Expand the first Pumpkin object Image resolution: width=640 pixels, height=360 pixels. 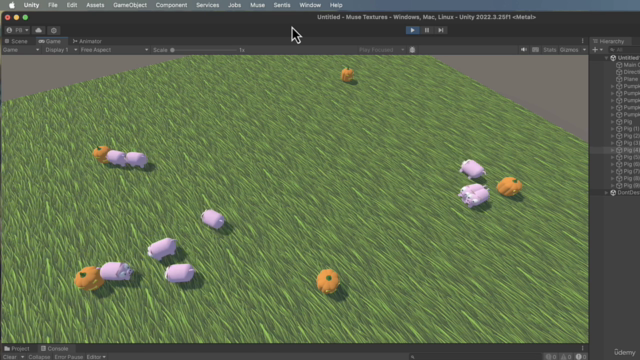click(x=612, y=86)
